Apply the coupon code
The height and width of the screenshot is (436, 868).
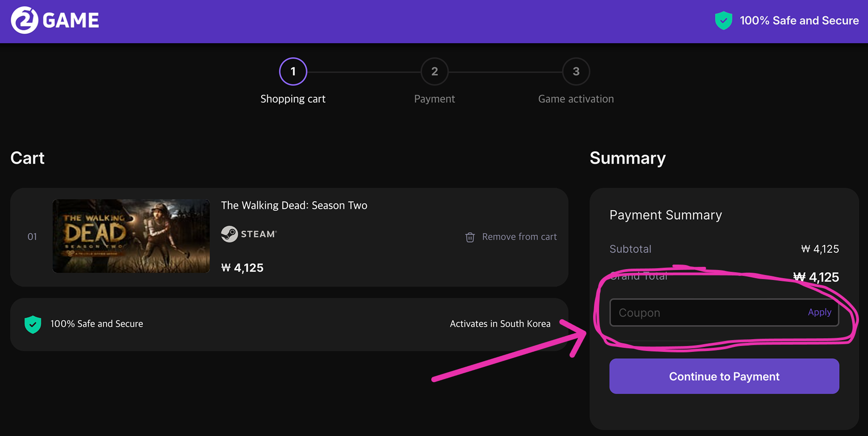point(819,312)
